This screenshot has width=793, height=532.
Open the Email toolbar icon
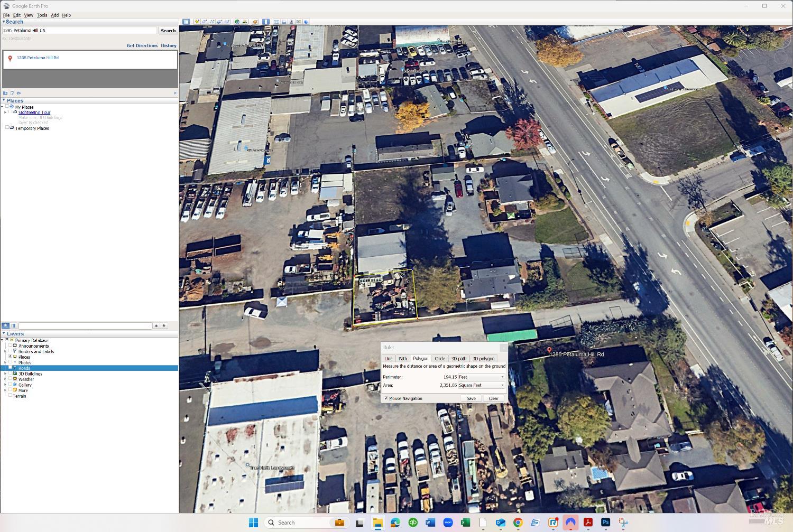click(x=276, y=22)
